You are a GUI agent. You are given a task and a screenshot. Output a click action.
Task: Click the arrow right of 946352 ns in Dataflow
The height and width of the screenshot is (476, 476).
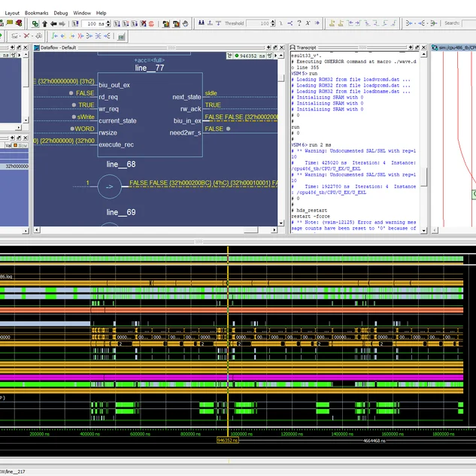pyautogui.click(x=276, y=56)
